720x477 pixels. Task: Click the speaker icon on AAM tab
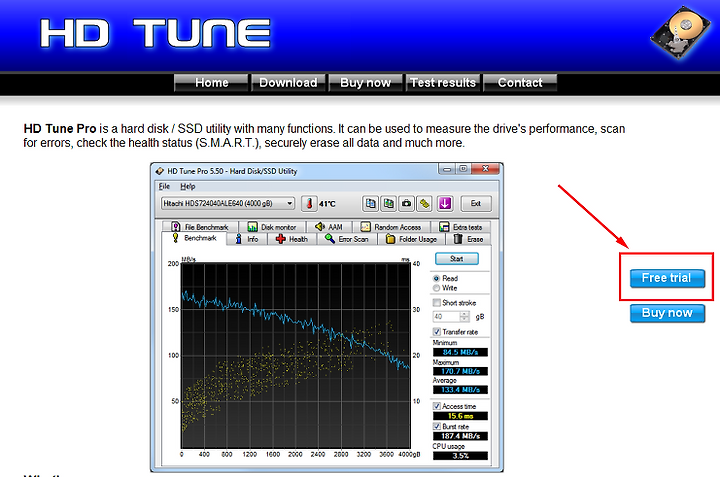tap(320, 226)
